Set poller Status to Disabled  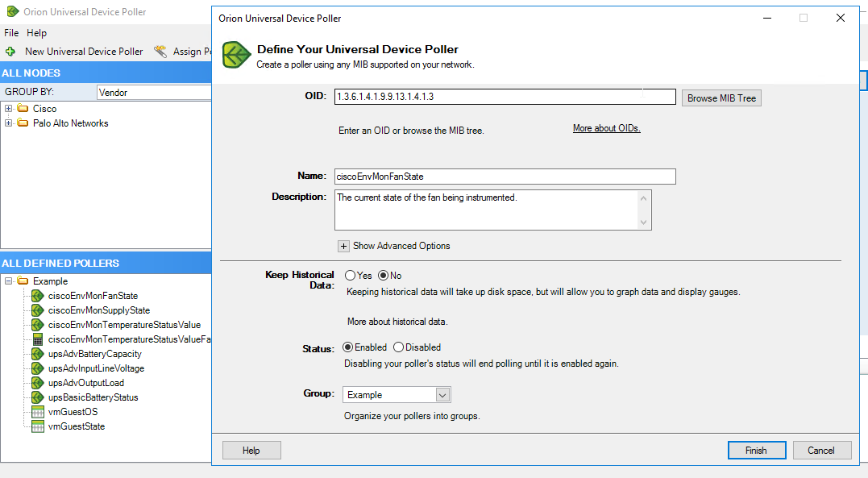(399, 347)
